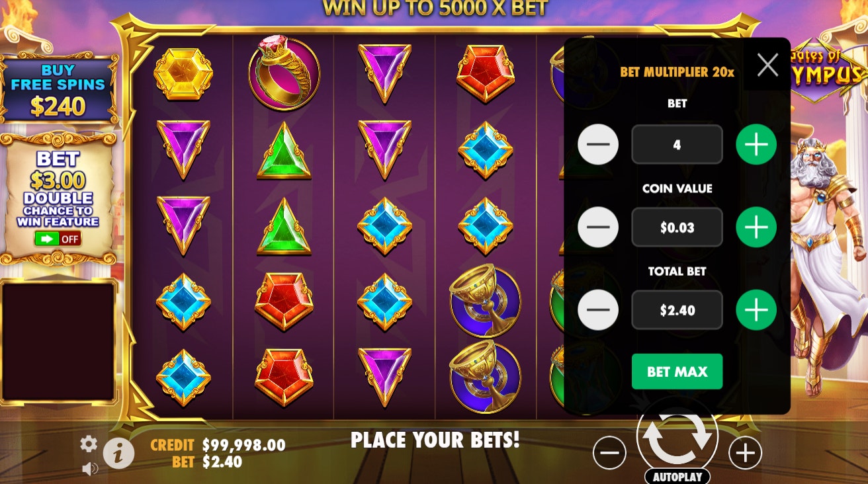Click the BET MAX button
This screenshot has width=868, height=484.
tap(677, 372)
